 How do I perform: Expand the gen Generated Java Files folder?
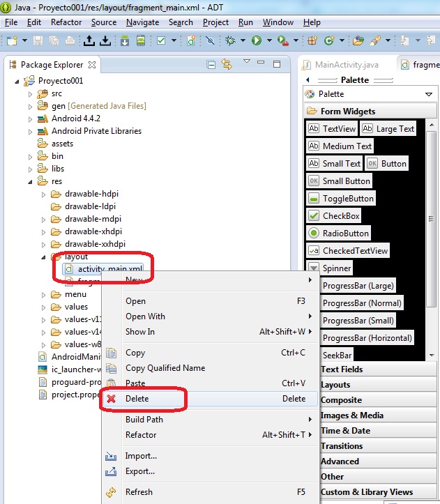[30, 107]
